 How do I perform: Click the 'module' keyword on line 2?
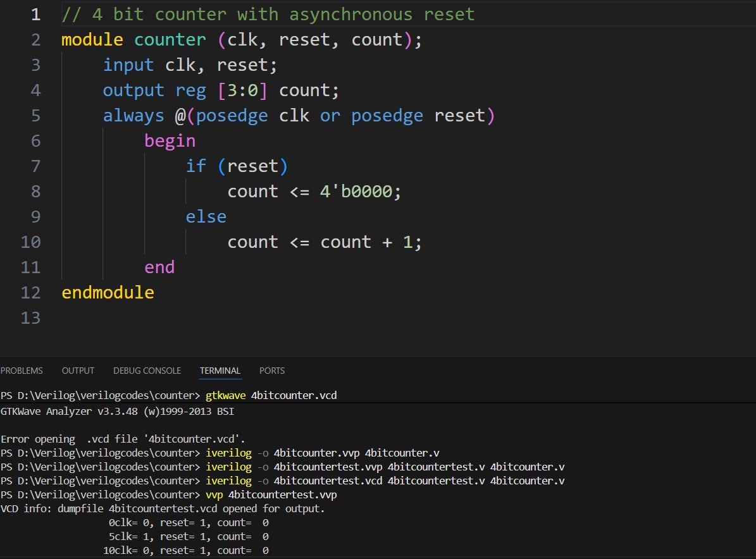(x=92, y=39)
